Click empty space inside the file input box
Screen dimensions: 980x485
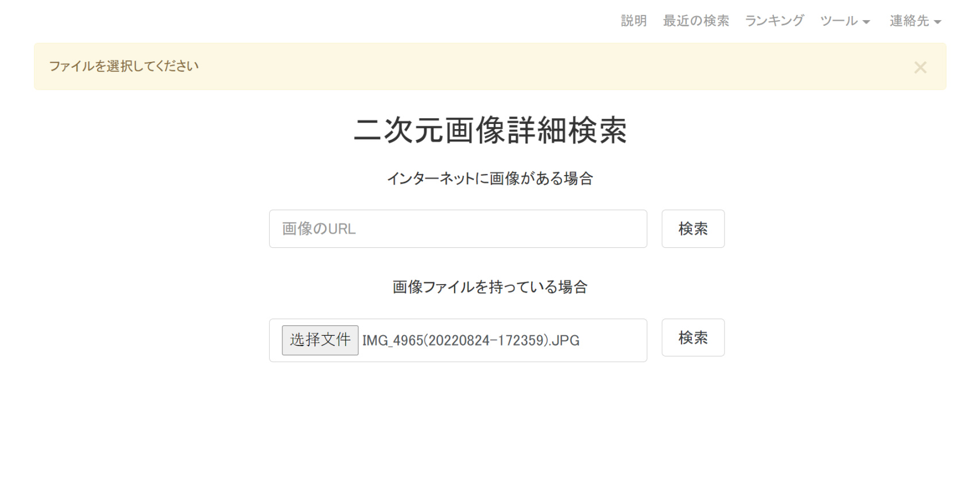click(x=614, y=341)
